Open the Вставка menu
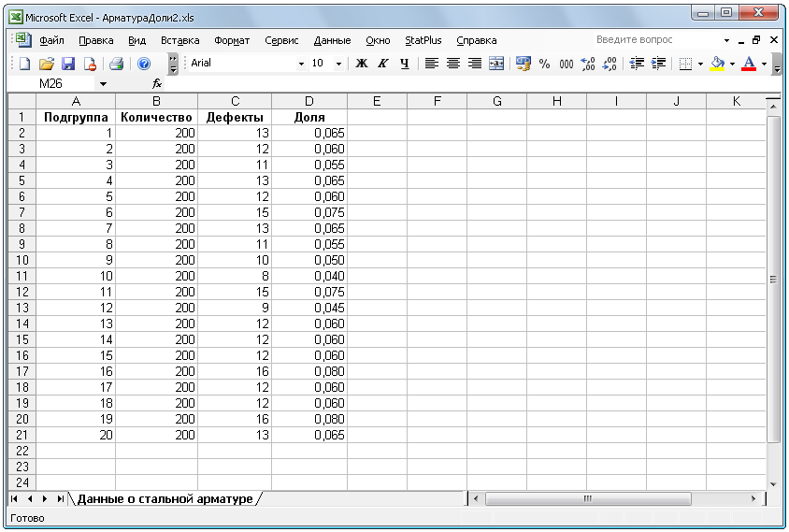The height and width of the screenshot is (532, 789). pyautogui.click(x=179, y=40)
